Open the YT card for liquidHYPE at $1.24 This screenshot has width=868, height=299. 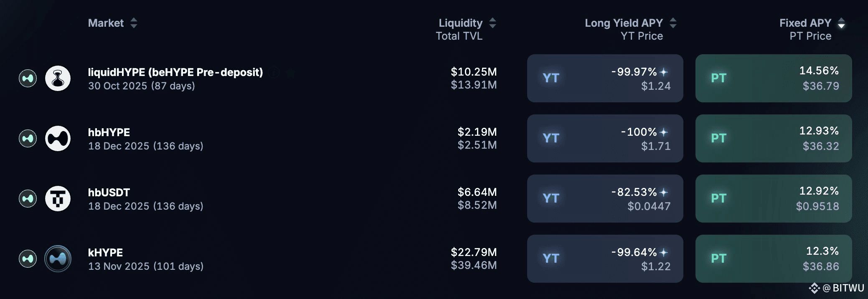(605, 78)
